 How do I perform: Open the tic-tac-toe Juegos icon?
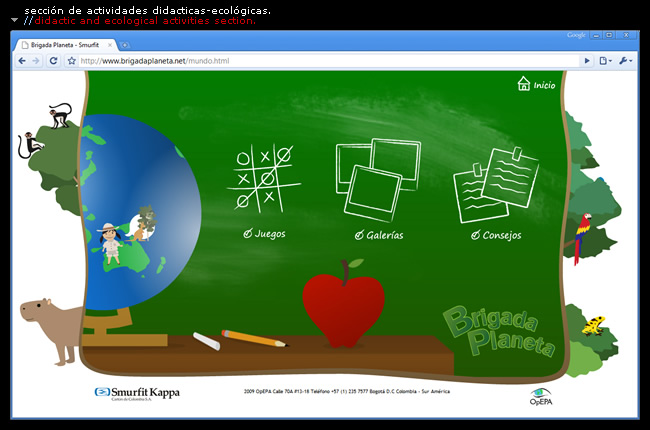click(x=263, y=177)
